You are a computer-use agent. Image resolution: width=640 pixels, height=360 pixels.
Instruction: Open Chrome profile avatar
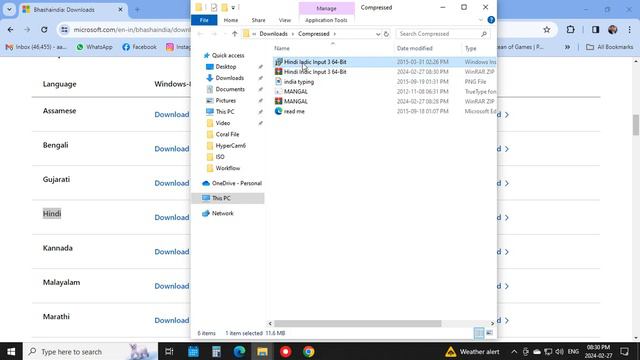612,29
